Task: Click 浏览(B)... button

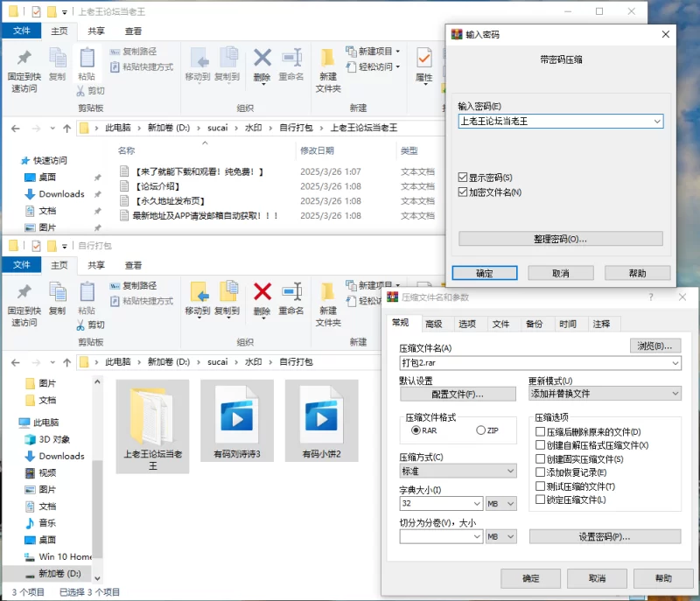Action: point(654,346)
